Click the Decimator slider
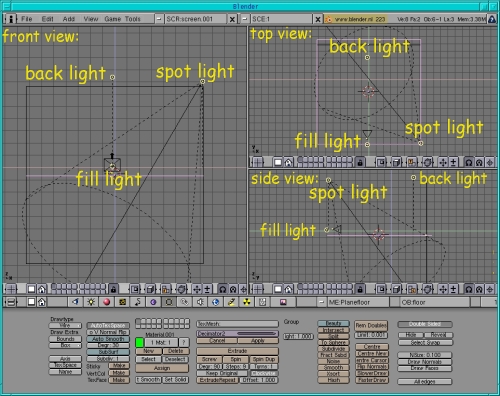This screenshot has height=396, width=500. (x=237, y=333)
